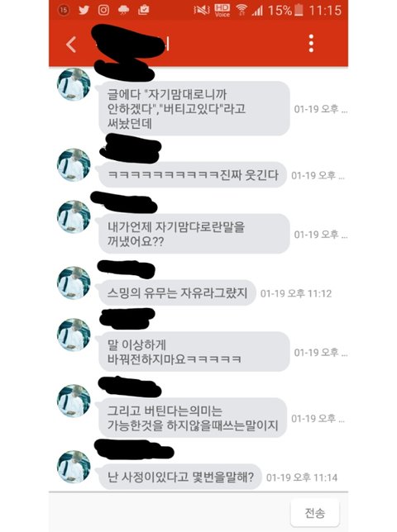Tap the muted vibrate status icon
Screen dimensions: 397x532
[x=201, y=10]
